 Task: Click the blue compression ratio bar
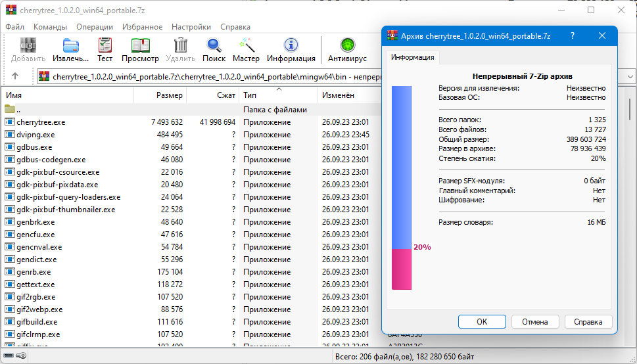click(x=402, y=168)
